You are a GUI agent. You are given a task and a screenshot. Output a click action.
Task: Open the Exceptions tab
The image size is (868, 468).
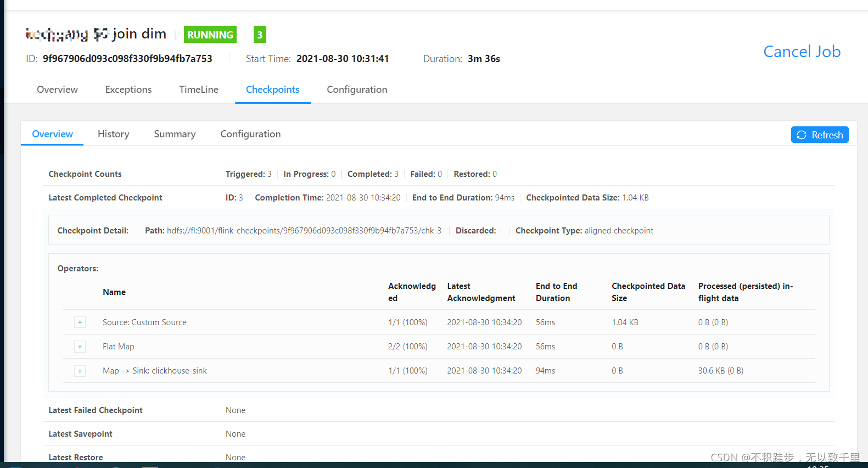(x=128, y=90)
